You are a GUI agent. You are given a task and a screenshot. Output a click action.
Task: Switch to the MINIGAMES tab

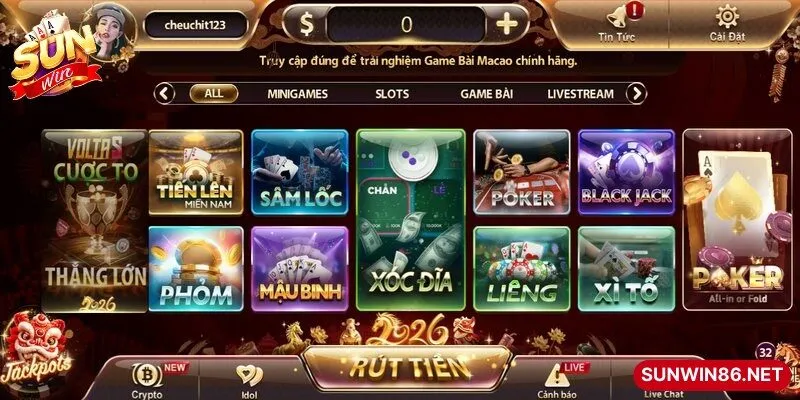(297, 94)
